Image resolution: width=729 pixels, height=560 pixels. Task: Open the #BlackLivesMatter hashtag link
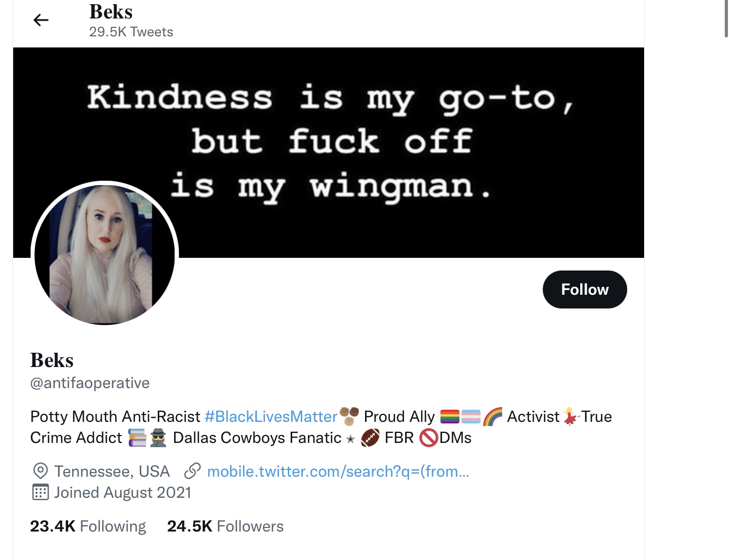tap(271, 417)
